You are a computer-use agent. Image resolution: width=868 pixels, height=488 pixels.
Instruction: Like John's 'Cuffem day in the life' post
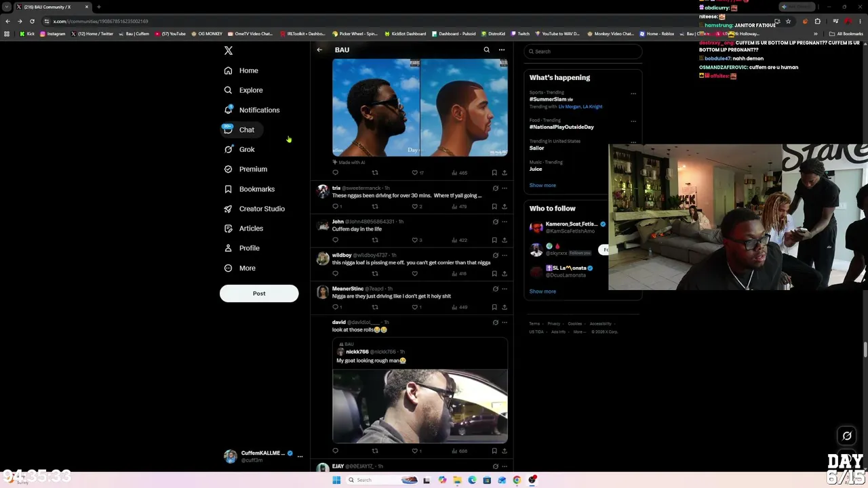click(415, 240)
